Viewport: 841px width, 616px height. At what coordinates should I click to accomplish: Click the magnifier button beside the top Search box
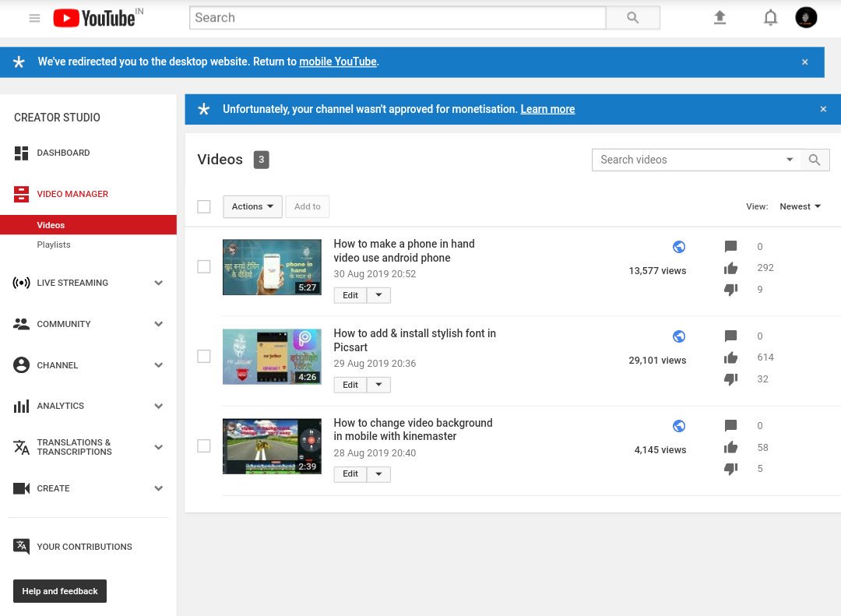point(633,18)
